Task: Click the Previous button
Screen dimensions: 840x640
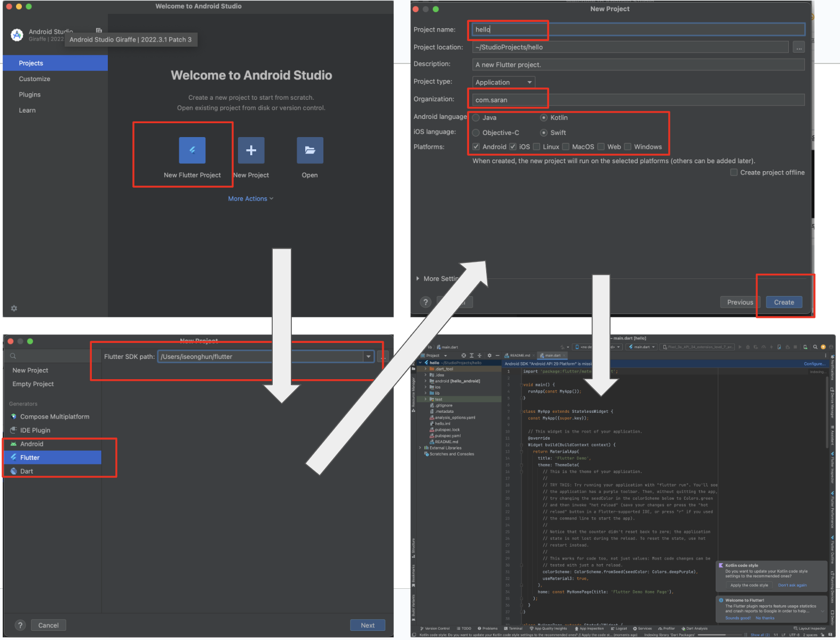Action: pos(740,302)
